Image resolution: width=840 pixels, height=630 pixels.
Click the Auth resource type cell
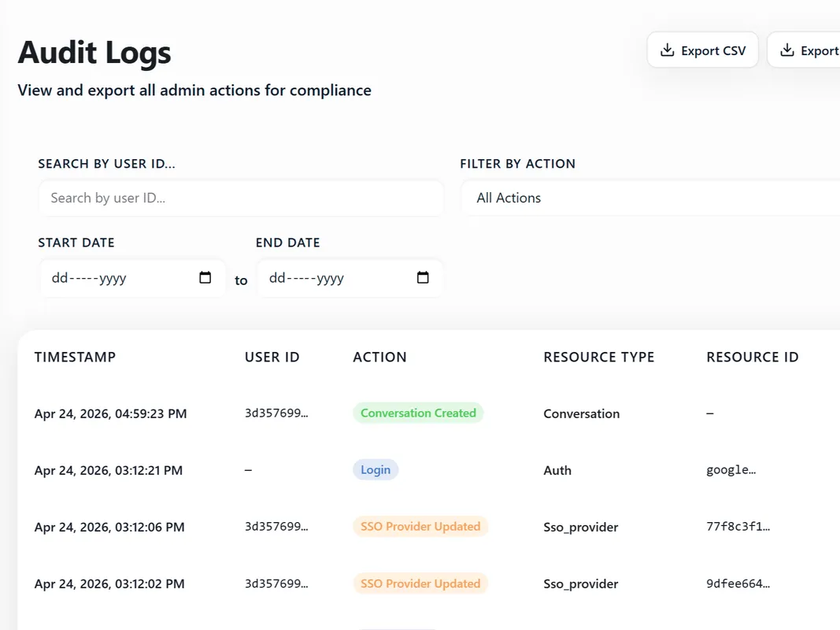click(x=557, y=470)
